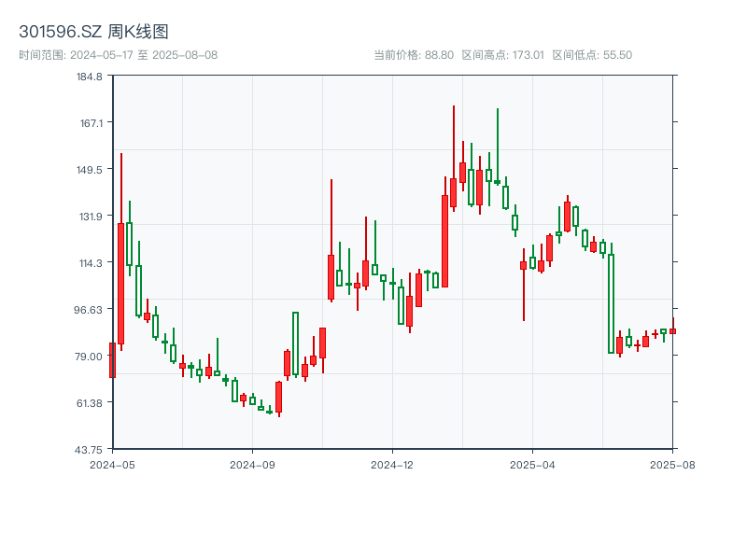
Task: Click the most recent candlestick at chart right
Action: 674,331
